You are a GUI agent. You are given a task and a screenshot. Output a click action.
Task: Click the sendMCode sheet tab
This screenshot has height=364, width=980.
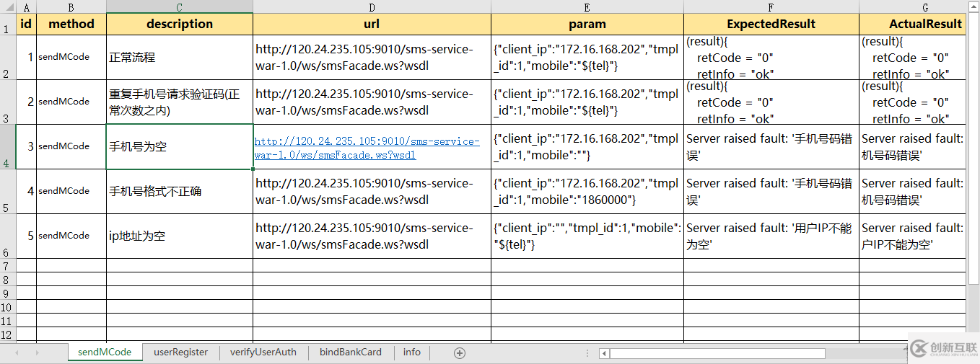point(105,352)
